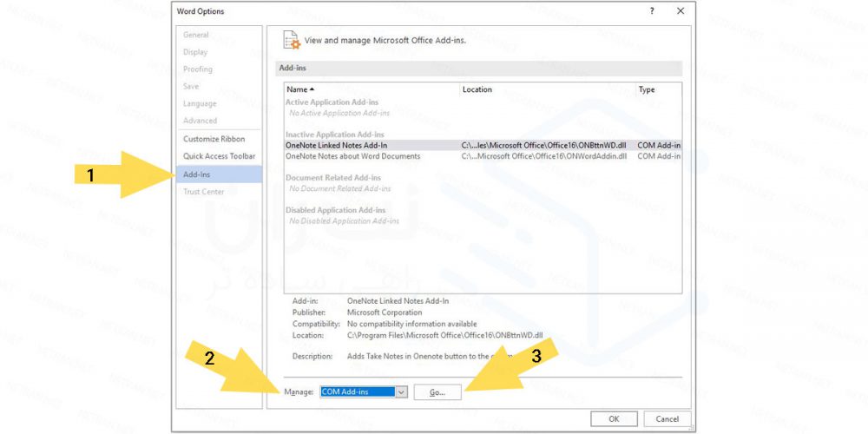
Task: Select the COM Add-ins combo box field
Action: [357, 392]
